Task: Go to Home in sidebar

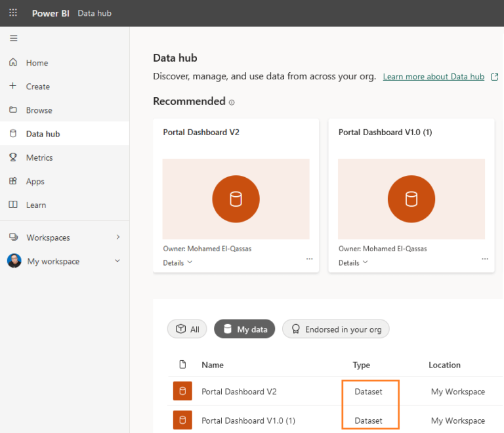Action: pos(37,63)
